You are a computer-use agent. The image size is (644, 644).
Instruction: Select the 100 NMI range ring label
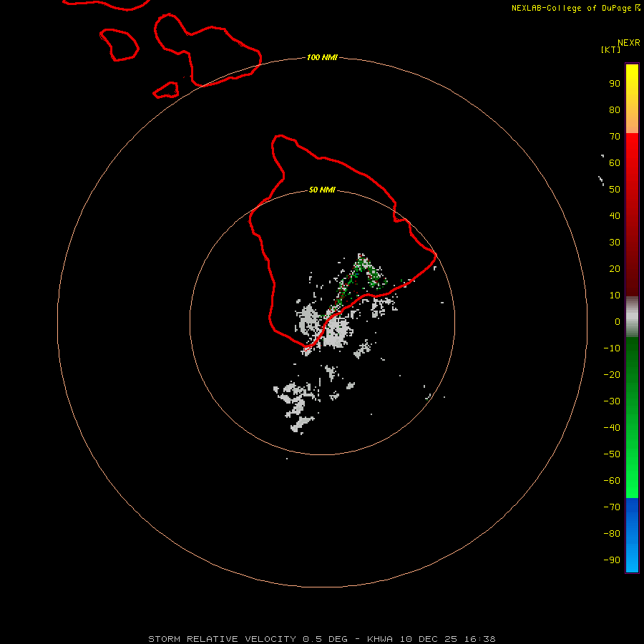[x=322, y=57]
